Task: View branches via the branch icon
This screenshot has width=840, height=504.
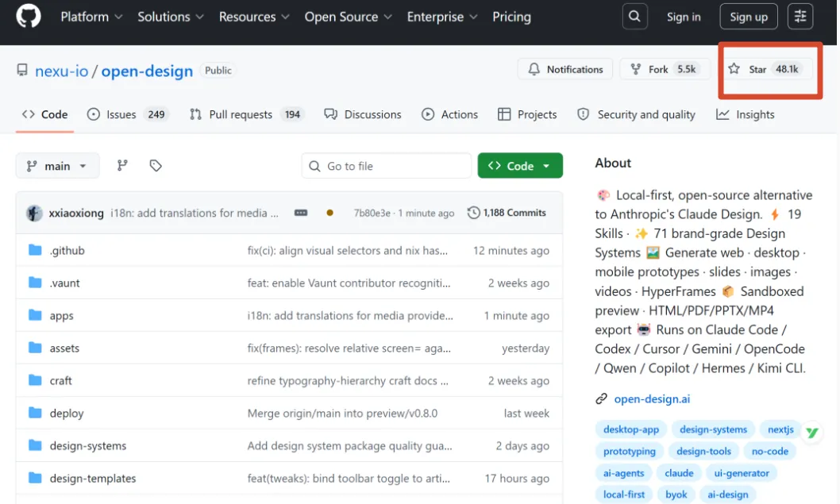Action: tap(123, 166)
